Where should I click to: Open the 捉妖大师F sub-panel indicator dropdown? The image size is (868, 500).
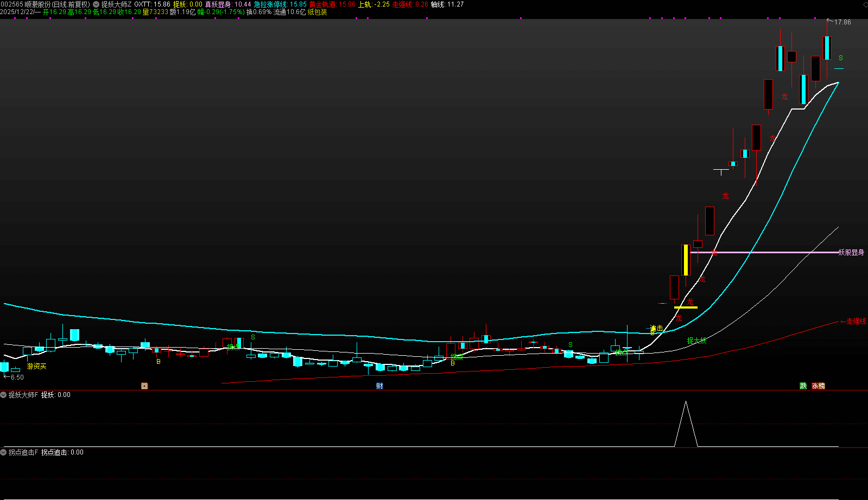3,395
